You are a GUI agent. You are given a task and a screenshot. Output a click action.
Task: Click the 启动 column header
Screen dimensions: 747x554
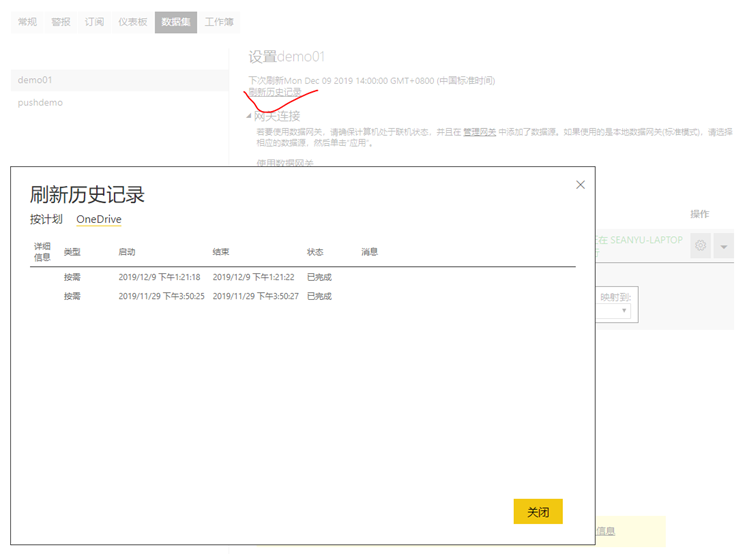127,252
